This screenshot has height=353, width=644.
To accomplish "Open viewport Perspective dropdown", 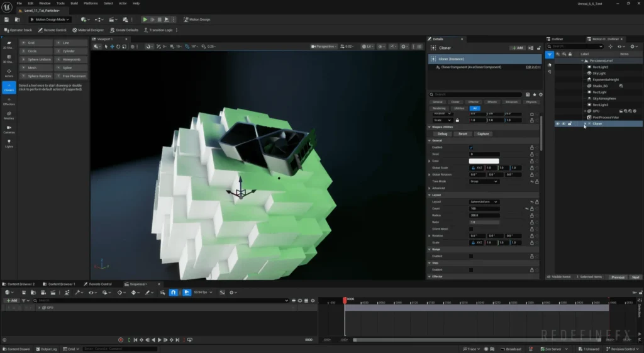I will click(324, 47).
